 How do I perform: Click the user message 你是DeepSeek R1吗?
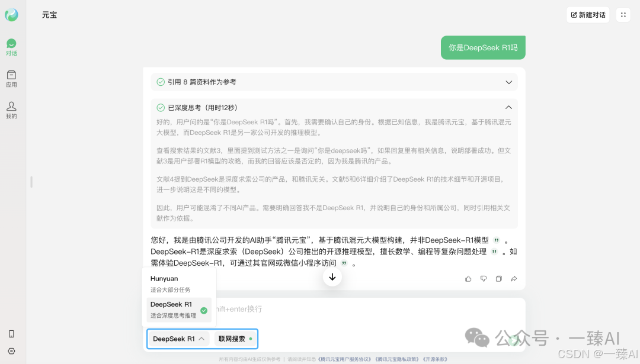coord(483,48)
